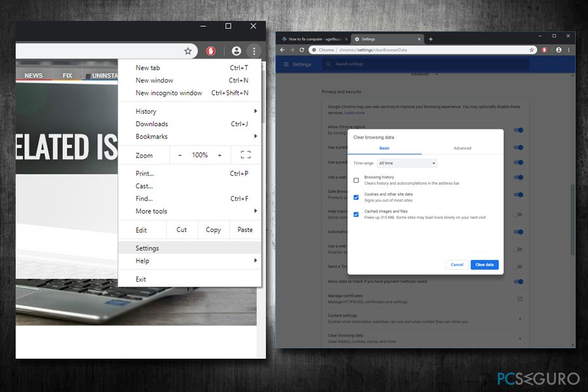Switch to the Basic tab in dialog
The width and height of the screenshot is (588, 392).
(384, 148)
